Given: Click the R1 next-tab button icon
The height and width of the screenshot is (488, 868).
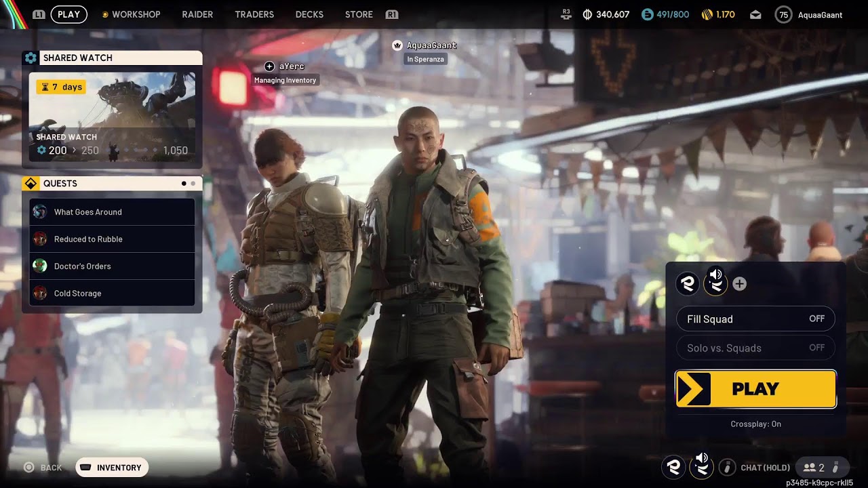Looking at the screenshot, I should [391, 14].
